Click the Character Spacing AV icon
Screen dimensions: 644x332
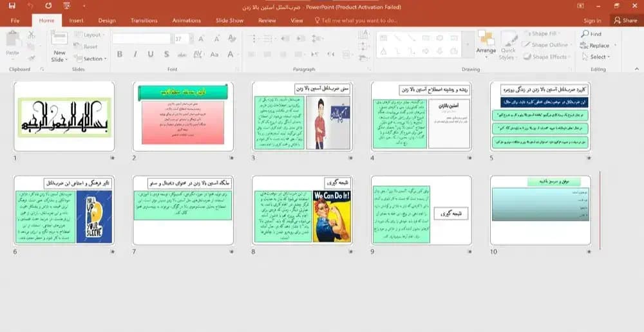click(x=198, y=54)
